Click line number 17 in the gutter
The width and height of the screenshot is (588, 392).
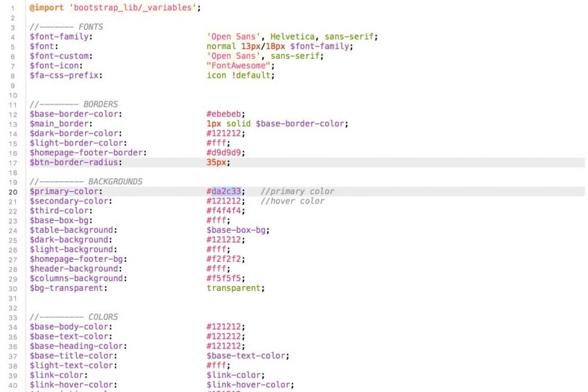tap(12, 163)
